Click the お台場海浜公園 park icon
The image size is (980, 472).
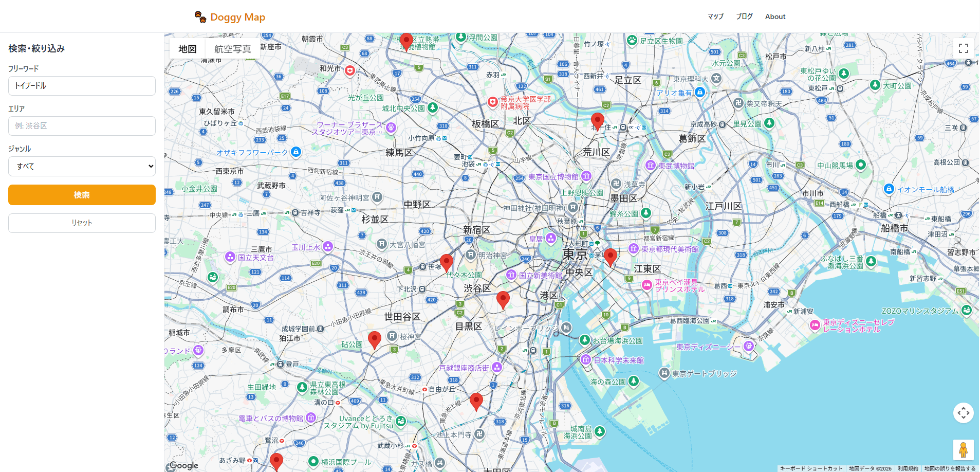[585, 340]
